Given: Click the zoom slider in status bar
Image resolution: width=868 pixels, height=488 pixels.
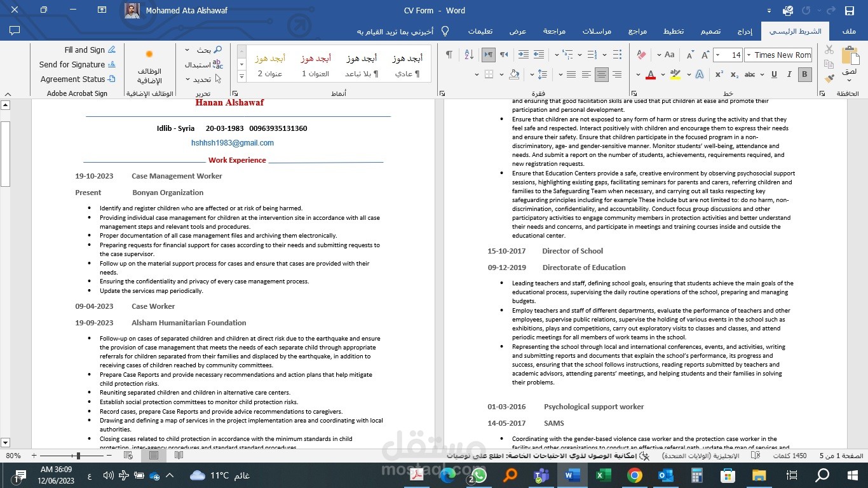Looking at the screenshot, I should click(78, 456).
